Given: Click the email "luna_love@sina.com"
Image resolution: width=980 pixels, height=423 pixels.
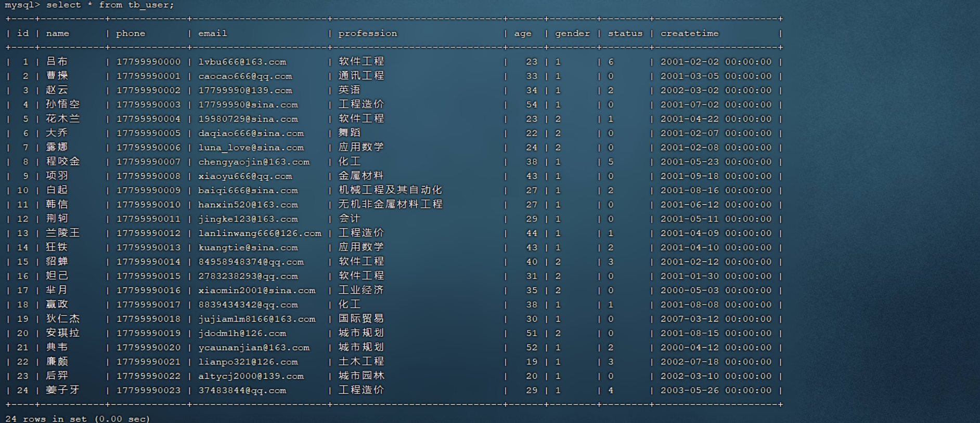Looking at the screenshot, I should pyautogui.click(x=251, y=148).
